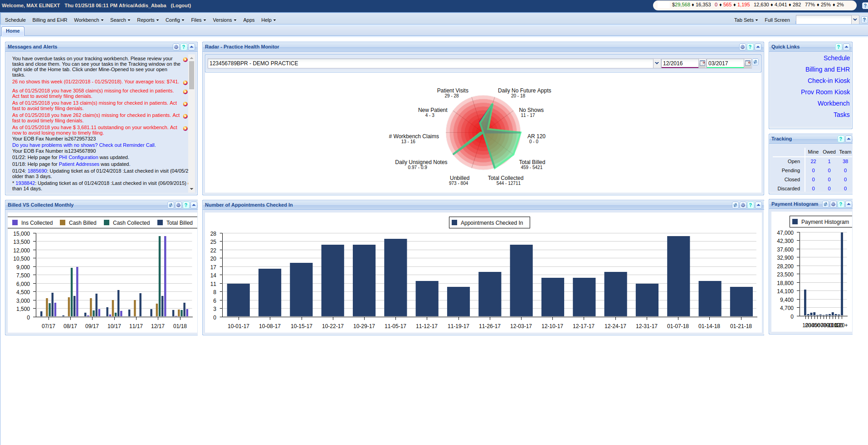Open calendar picker beside 12/2016 date
The height and width of the screenshot is (445, 868).
(x=702, y=63)
